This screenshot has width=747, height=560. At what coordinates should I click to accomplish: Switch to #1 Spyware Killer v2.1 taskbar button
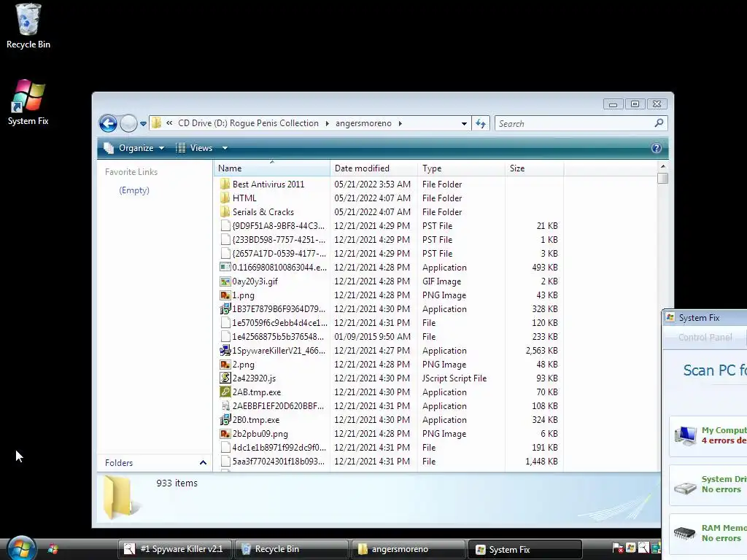tap(176, 549)
